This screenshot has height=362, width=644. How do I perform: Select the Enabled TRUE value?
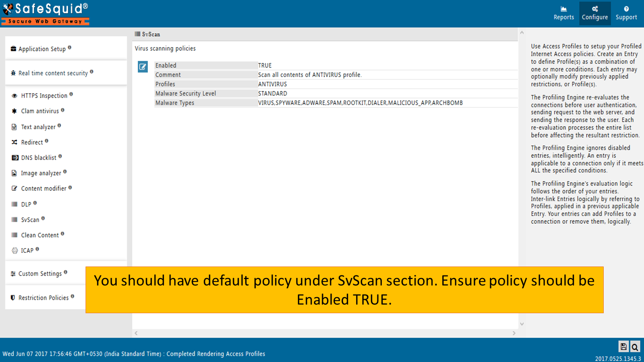coord(265,65)
